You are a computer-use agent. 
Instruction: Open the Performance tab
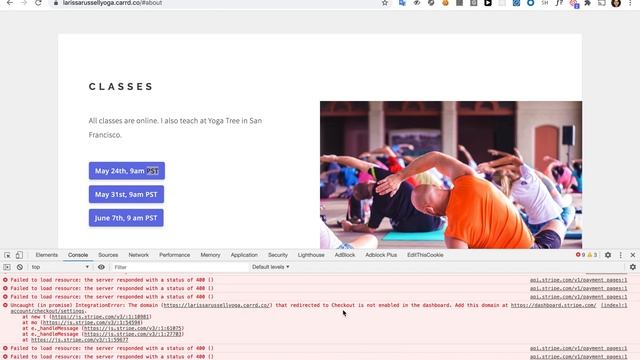coord(175,255)
